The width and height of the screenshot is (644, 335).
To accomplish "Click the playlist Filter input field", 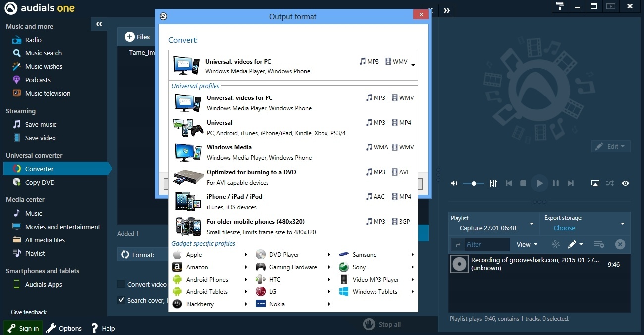I will point(486,244).
